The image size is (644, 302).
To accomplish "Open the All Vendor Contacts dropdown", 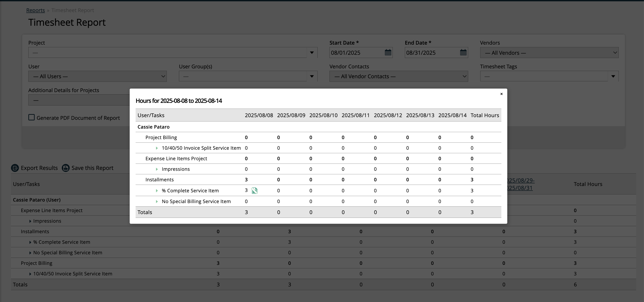I will tap(464, 76).
